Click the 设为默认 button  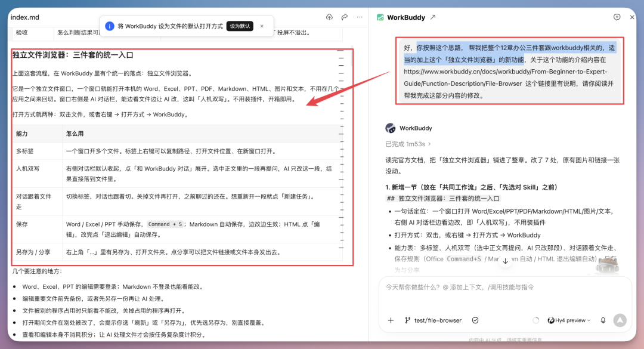240,26
